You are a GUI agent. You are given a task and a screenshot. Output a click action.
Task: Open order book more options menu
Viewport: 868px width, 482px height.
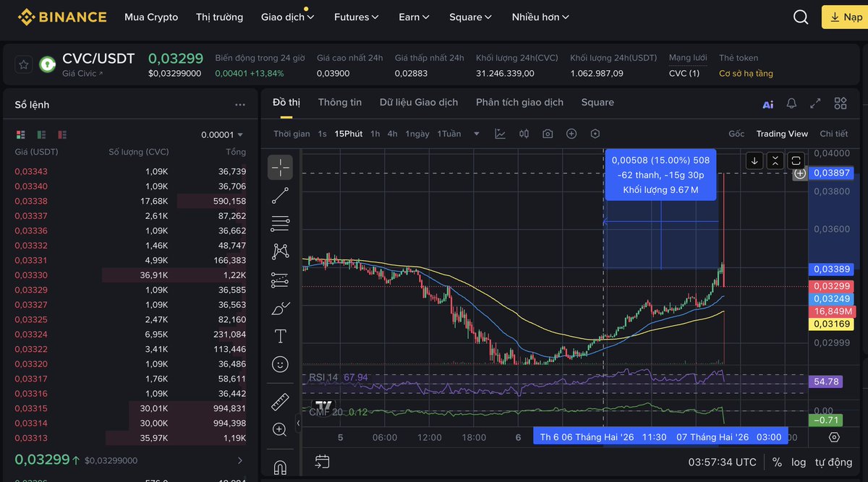coord(240,105)
